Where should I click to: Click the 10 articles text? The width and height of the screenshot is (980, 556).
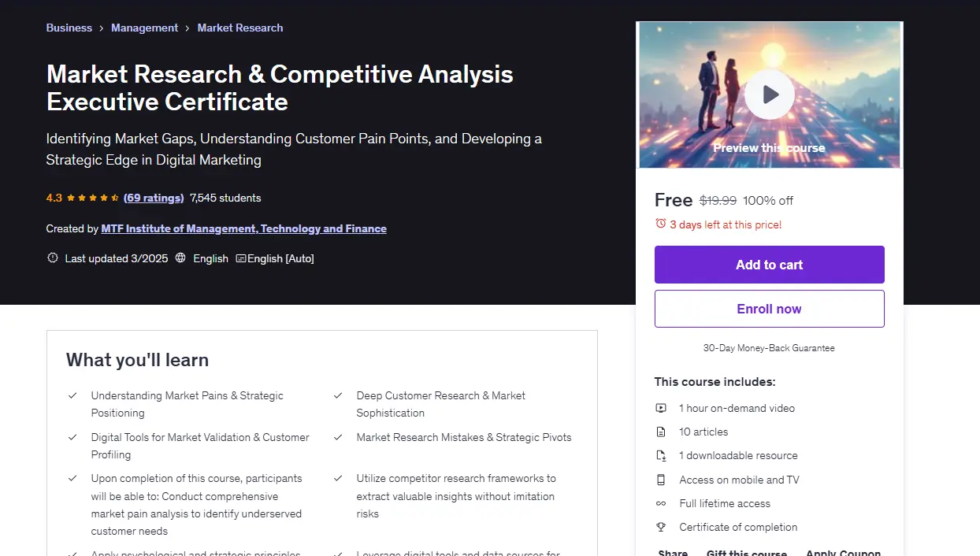click(703, 432)
